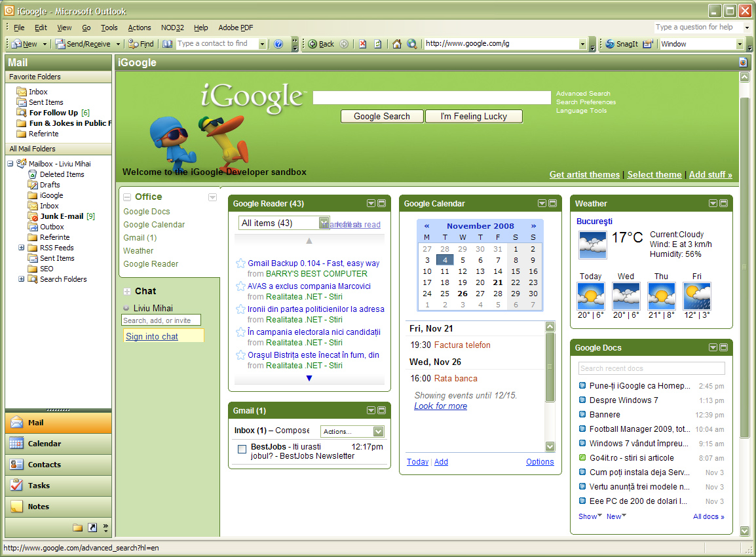Viewport: 756px width, 557px height.
Task: Open the Gmail Actions dropdown
Action: pyautogui.click(x=352, y=432)
